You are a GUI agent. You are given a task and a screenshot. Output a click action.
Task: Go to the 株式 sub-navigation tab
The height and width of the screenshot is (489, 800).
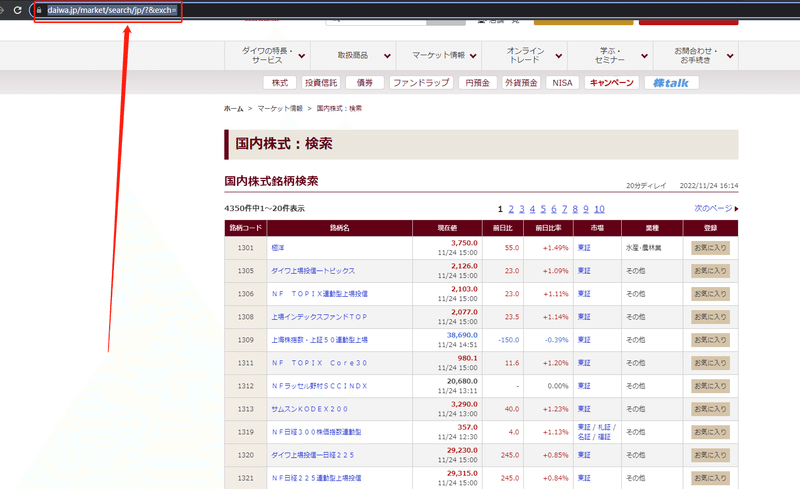point(280,83)
